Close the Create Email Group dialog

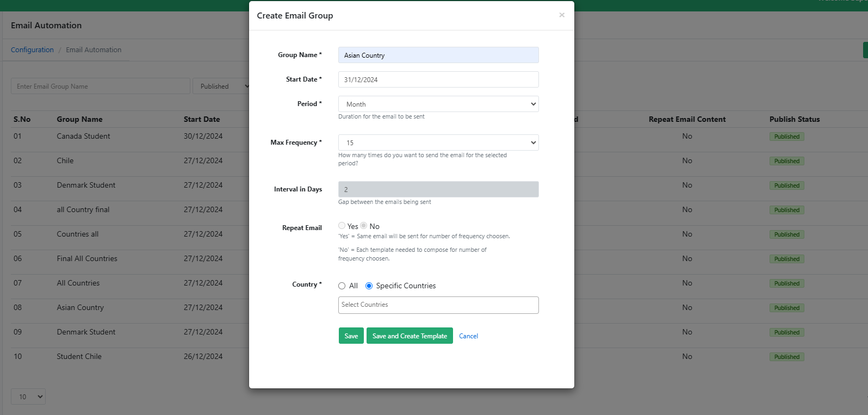click(x=562, y=15)
